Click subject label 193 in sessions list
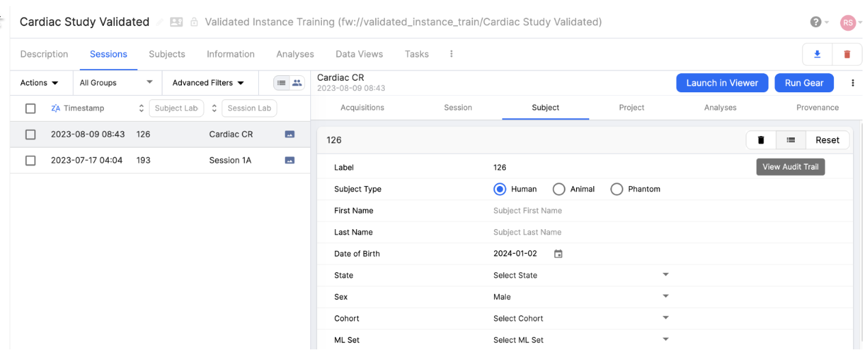The width and height of the screenshot is (868, 361). click(144, 161)
